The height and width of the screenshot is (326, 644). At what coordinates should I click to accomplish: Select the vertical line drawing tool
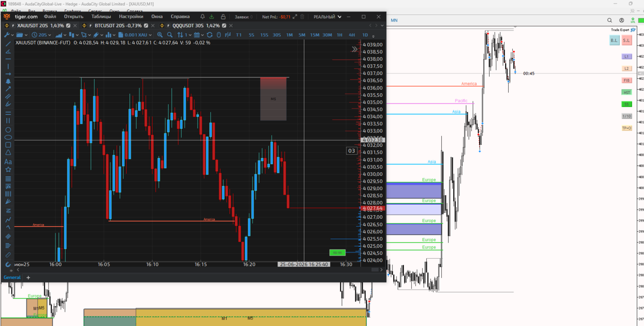coord(8,66)
